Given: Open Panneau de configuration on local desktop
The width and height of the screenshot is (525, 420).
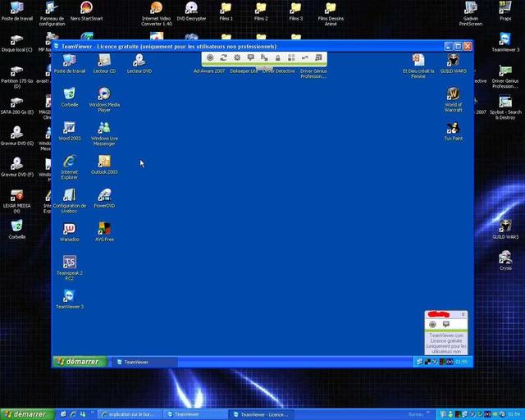Looking at the screenshot, I should [x=52, y=14].
